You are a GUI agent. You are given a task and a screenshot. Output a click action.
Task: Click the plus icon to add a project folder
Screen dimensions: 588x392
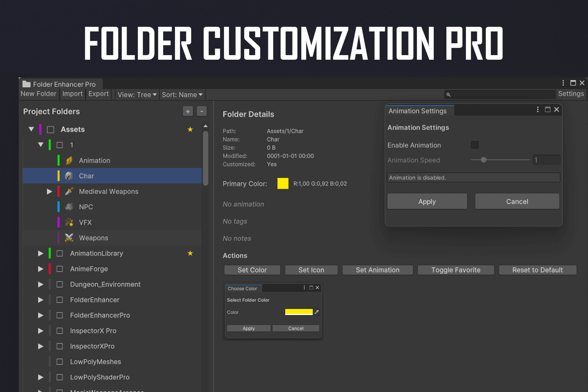point(188,111)
